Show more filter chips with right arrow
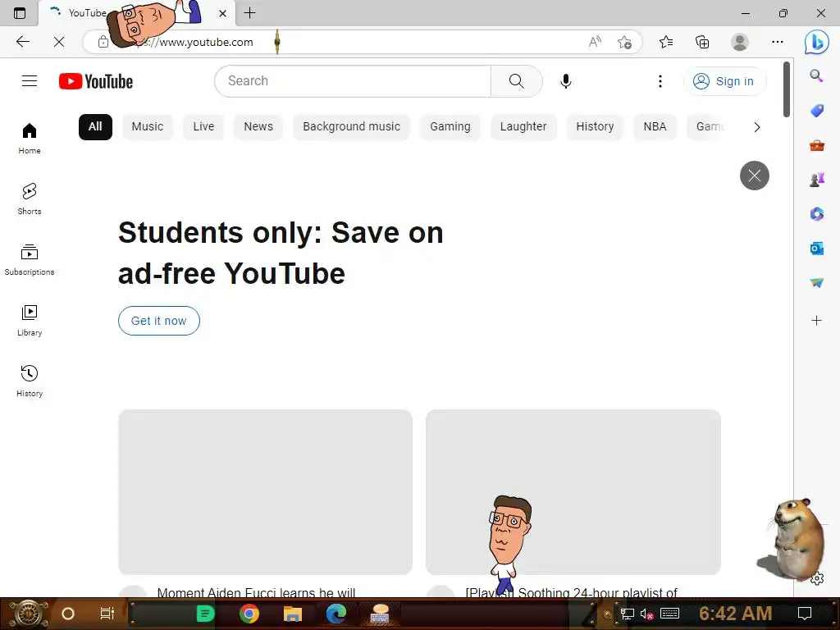The image size is (840, 630). pos(756,127)
